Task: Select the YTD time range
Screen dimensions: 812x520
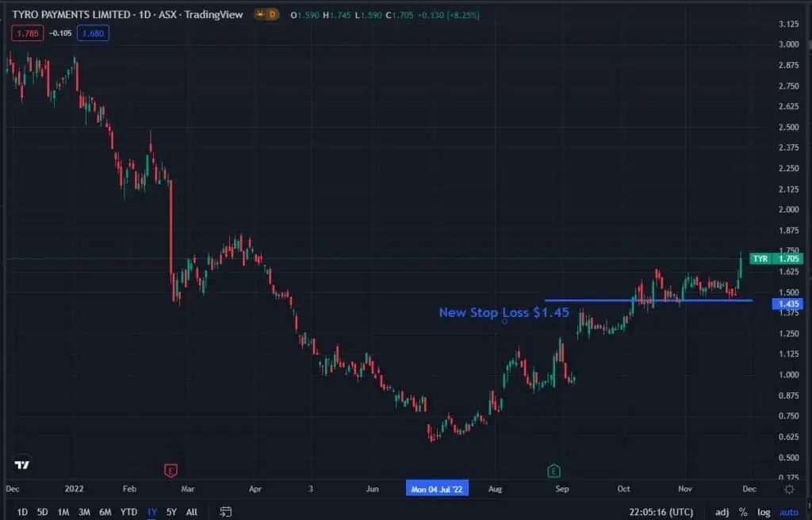Action: click(x=128, y=512)
